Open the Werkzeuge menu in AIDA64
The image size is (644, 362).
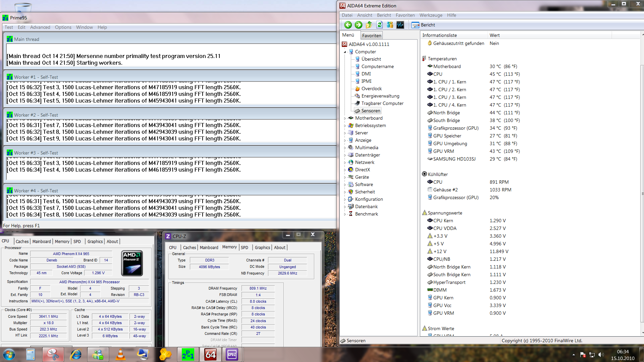(431, 15)
